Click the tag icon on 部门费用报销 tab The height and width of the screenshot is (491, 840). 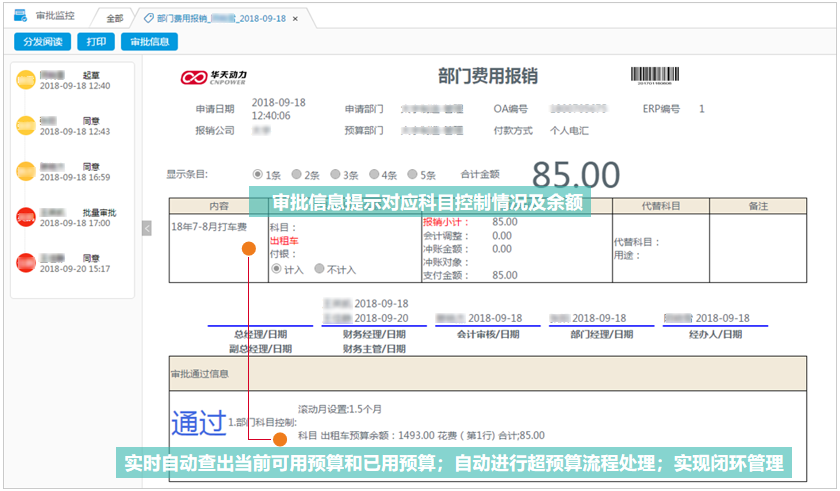(149, 18)
